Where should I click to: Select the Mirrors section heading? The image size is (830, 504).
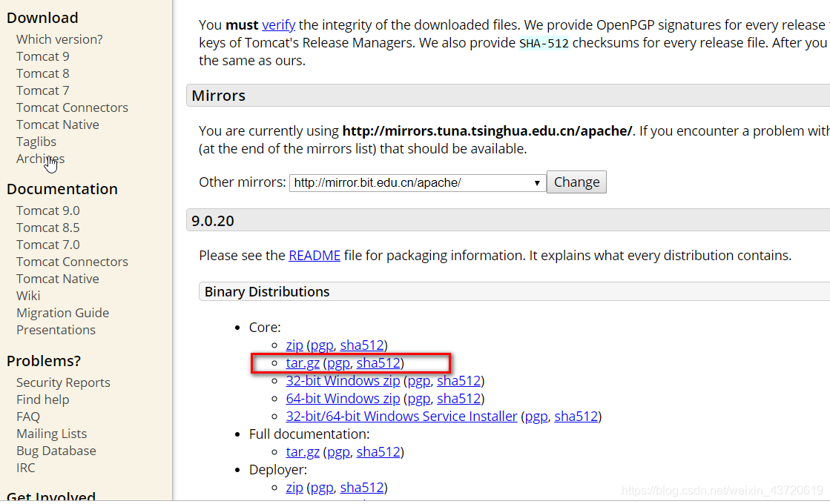click(x=218, y=96)
